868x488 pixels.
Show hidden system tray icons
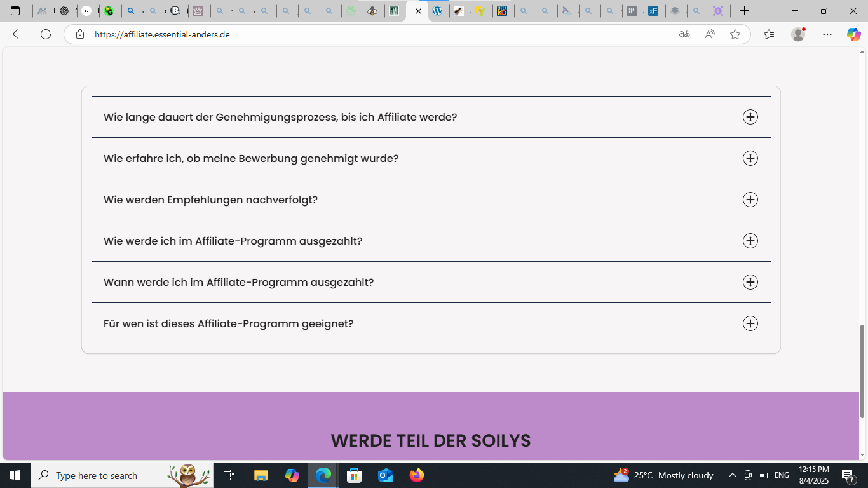pyautogui.click(x=732, y=475)
